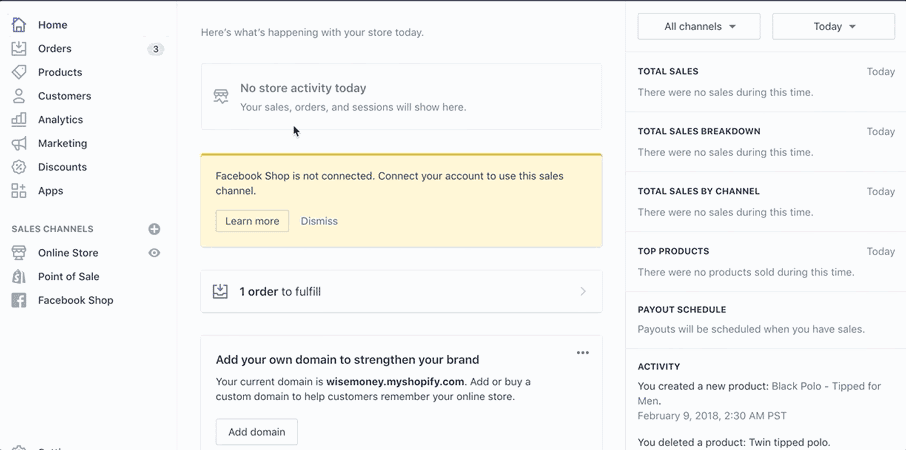Click the store icon in no-activity card
Viewport: 906px width, 450px height.
[221, 96]
